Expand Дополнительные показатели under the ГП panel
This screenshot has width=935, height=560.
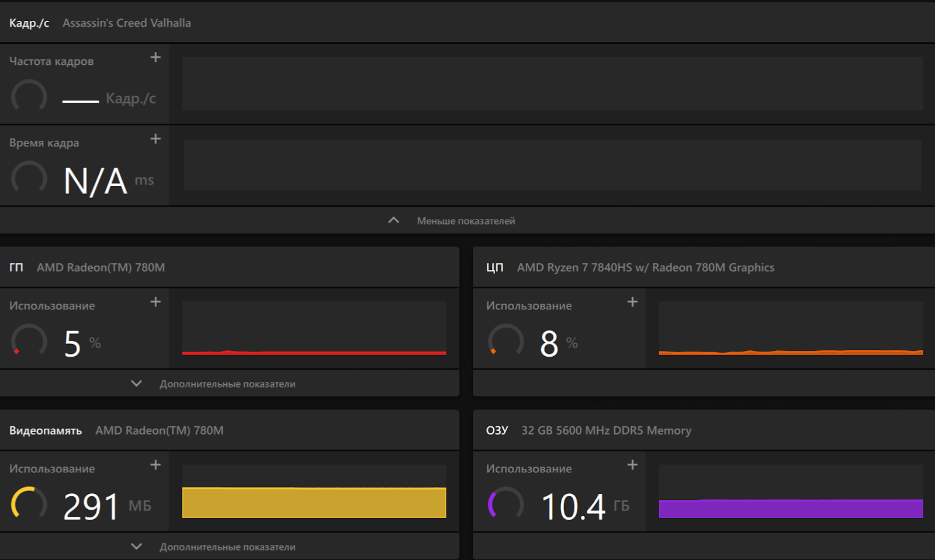coord(227,384)
